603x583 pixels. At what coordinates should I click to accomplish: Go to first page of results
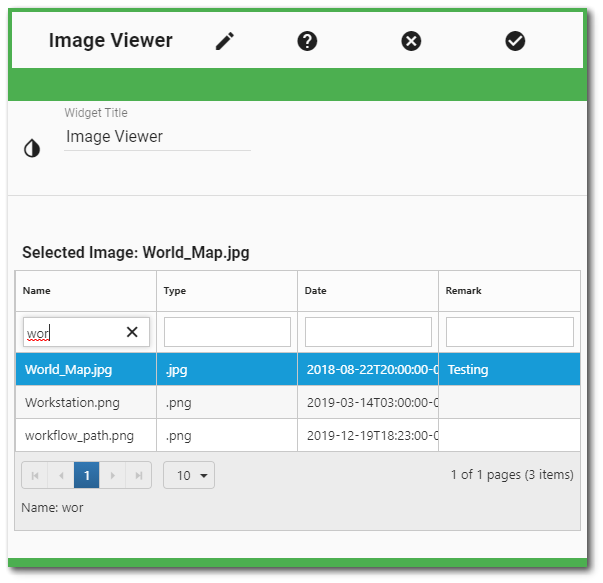(x=35, y=476)
